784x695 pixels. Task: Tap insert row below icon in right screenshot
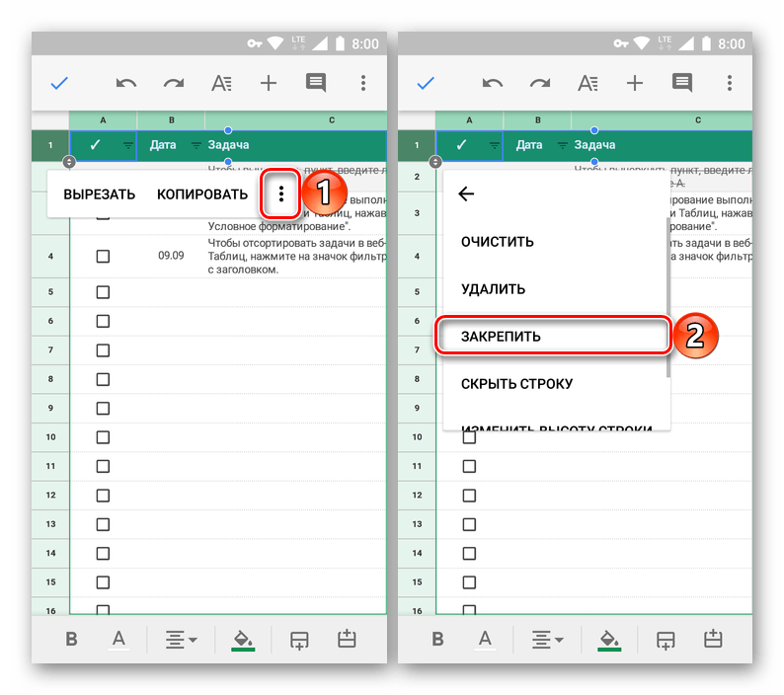tap(666, 640)
